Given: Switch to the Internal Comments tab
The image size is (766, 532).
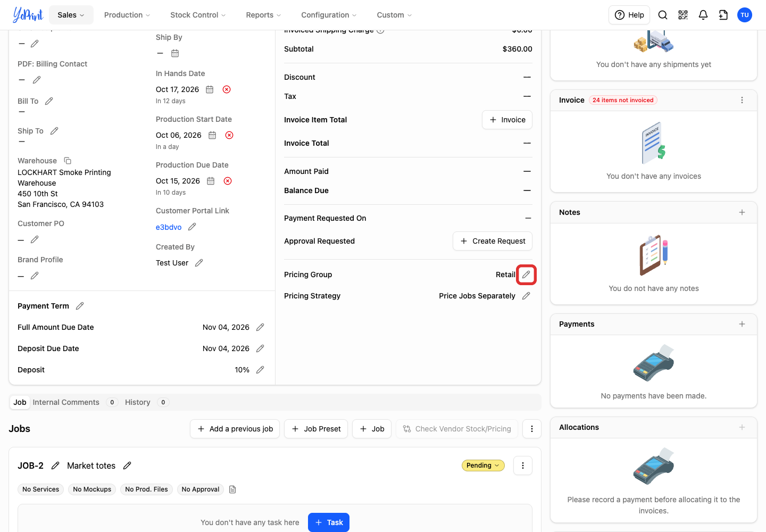Looking at the screenshot, I should 66,402.
